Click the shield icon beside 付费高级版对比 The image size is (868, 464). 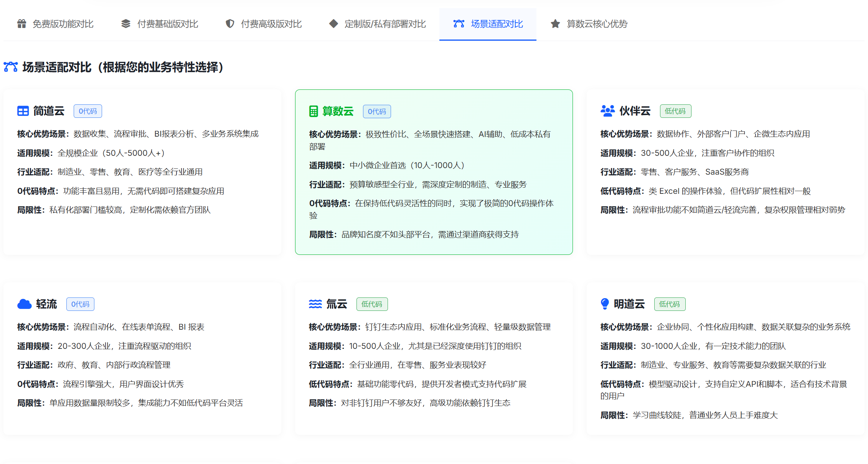coord(230,24)
